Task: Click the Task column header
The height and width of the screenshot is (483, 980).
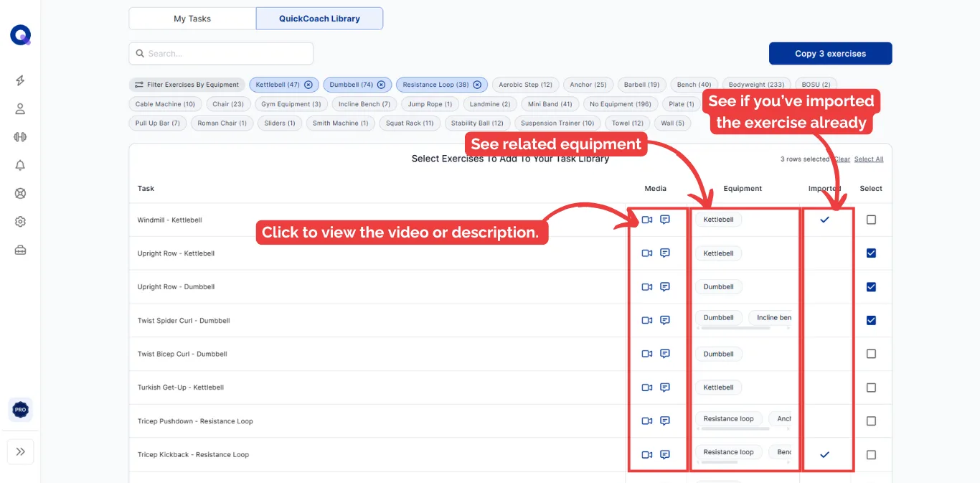Action: (146, 189)
